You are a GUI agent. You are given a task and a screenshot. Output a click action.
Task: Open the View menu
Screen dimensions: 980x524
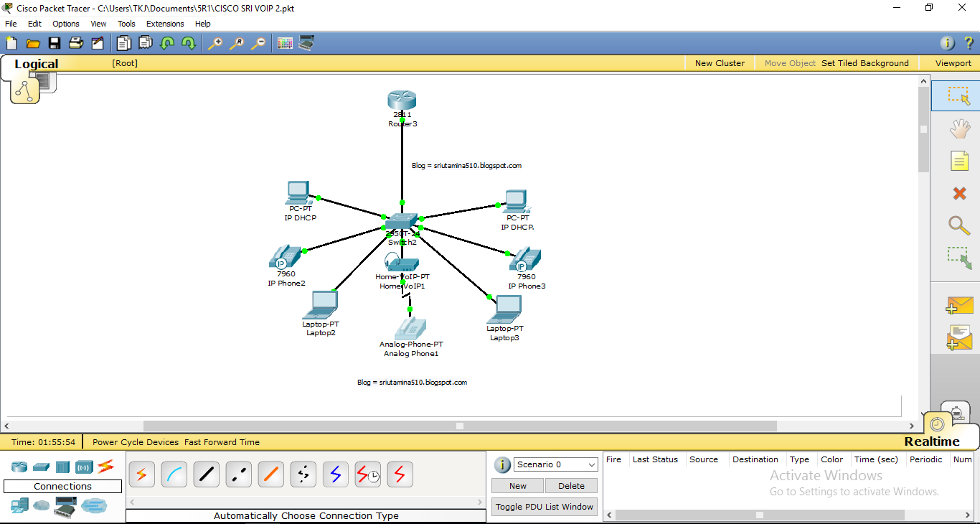click(98, 24)
